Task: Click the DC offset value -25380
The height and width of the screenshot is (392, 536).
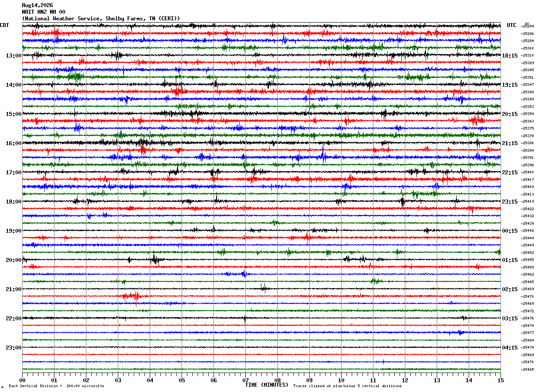Action: (527, 143)
